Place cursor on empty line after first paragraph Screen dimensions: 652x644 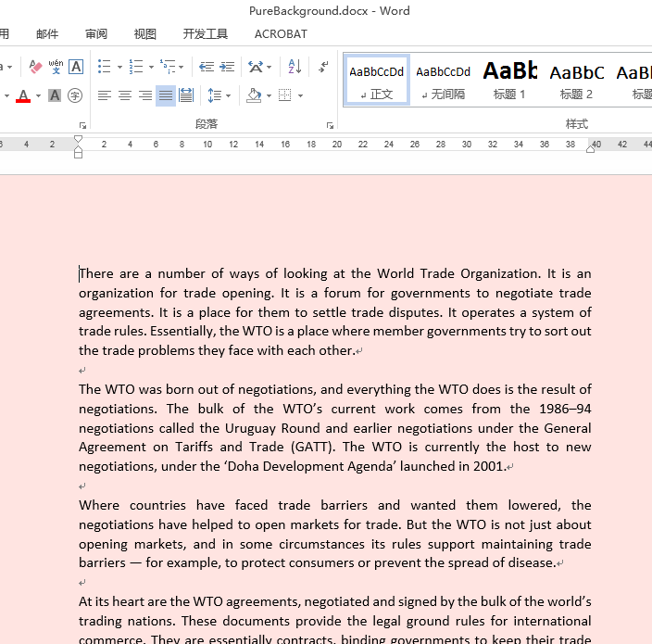82,371
